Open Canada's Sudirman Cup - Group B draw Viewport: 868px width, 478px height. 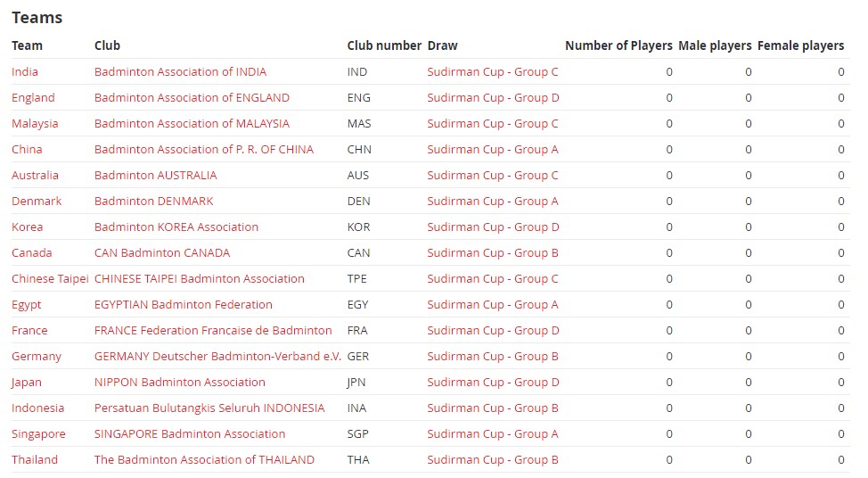click(x=493, y=253)
